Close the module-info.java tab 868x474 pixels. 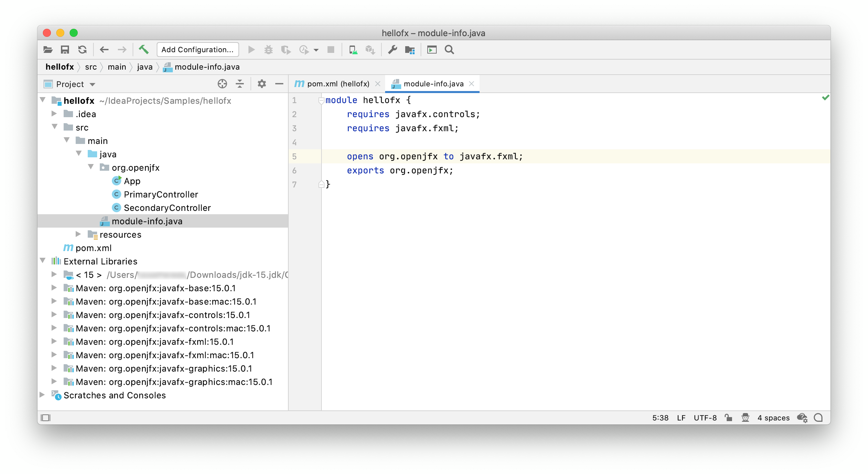[x=472, y=84]
